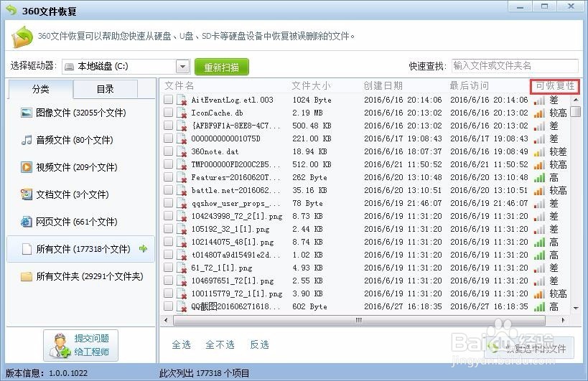Click the 全不选 link
This screenshot has height=381, width=588.
pos(220,344)
